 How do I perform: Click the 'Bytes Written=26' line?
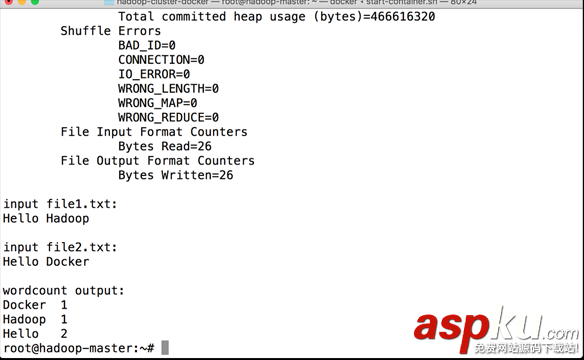(175, 175)
